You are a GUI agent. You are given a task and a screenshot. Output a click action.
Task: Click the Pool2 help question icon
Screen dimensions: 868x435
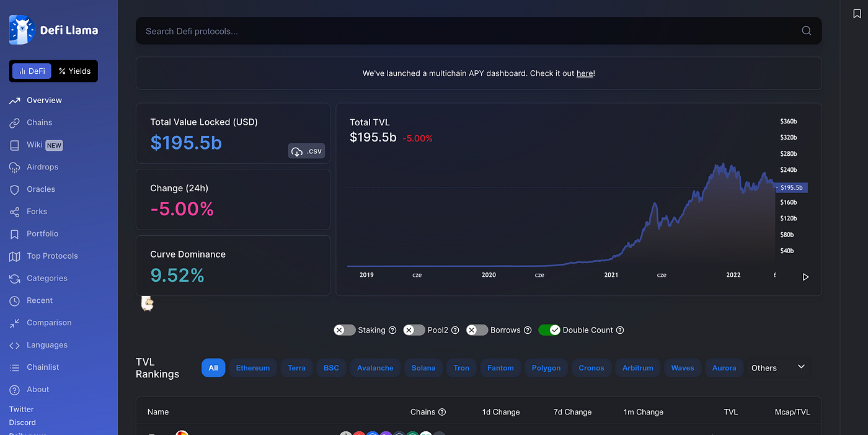455,330
